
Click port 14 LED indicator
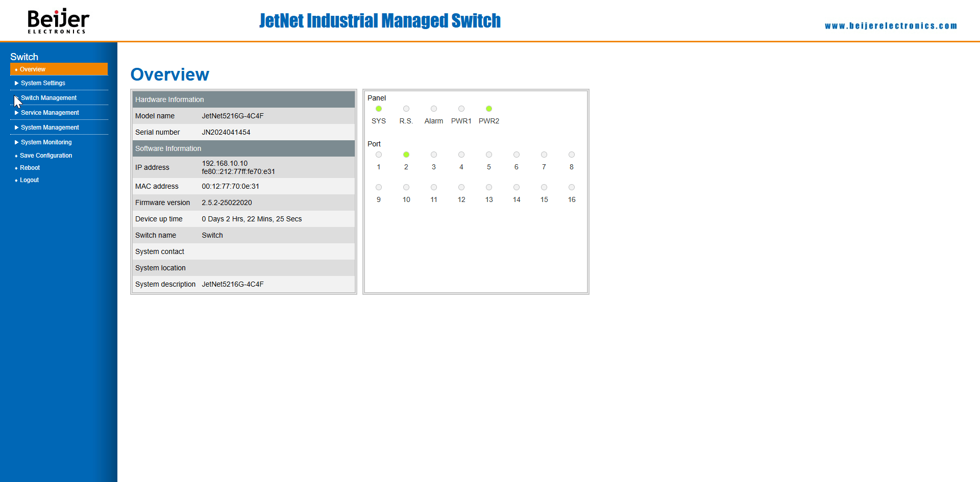point(517,187)
